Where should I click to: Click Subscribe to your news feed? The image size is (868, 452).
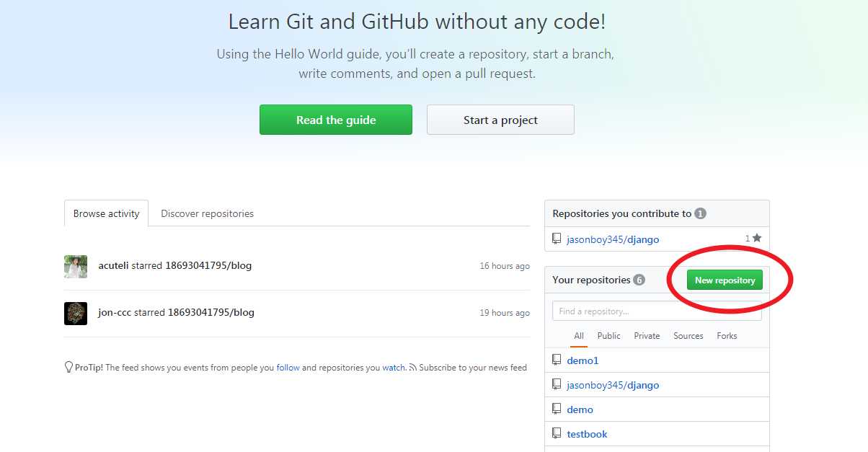[x=473, y=368]
